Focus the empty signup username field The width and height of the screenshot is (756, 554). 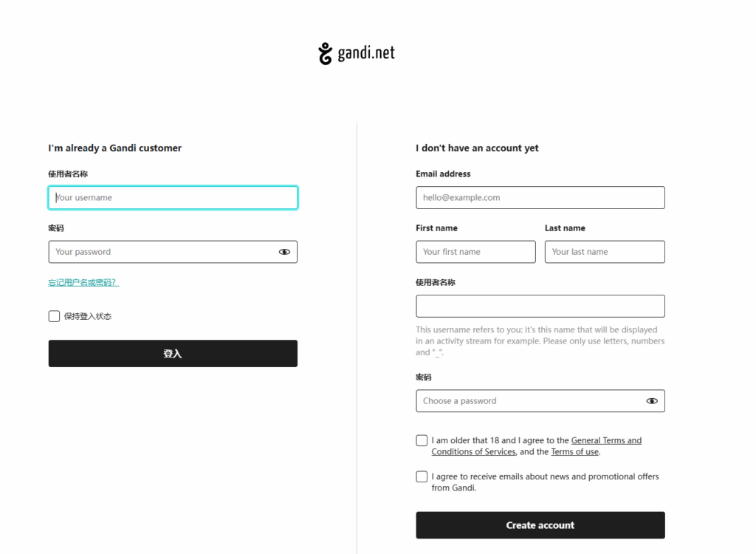coord(540,307)
